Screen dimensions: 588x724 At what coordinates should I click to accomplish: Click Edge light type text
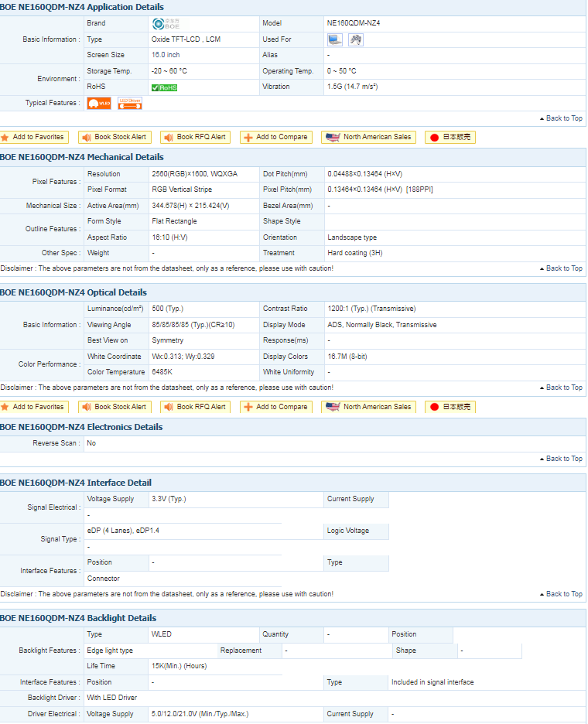(x=110, y=651)
